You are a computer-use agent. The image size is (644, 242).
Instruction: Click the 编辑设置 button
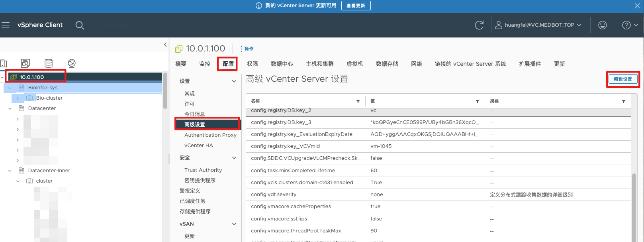tap(623, 79)
